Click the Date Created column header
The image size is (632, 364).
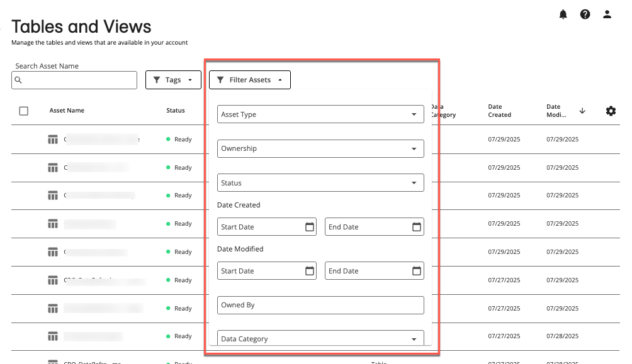499,111
